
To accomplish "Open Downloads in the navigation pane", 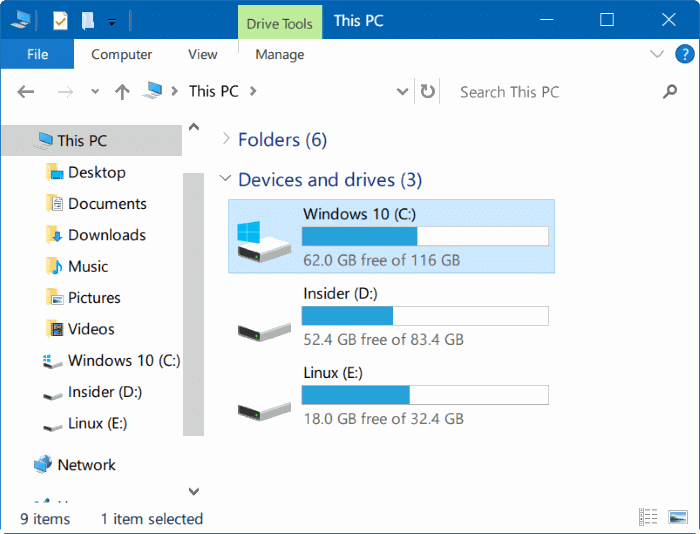I will (x=107, y=235).
